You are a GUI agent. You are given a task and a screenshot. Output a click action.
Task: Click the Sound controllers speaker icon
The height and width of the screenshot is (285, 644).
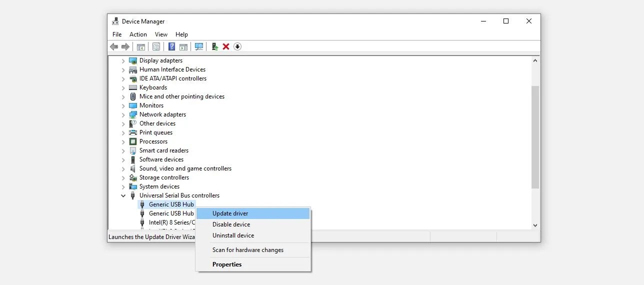pos(133,168)
